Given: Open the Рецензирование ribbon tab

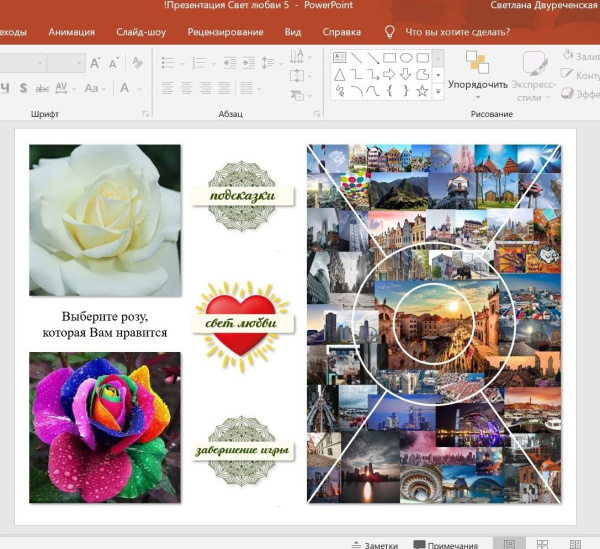Looking at the screenshot, I should pos(225,32).
